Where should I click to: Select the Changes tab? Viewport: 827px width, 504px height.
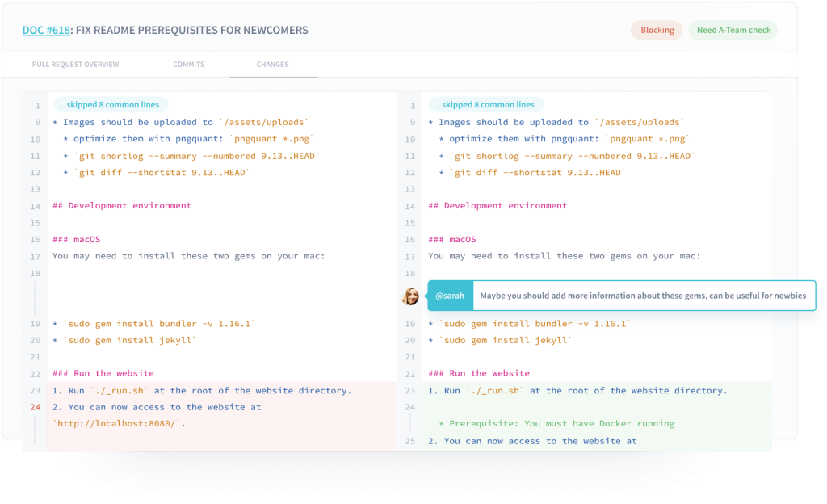(272, 65)
